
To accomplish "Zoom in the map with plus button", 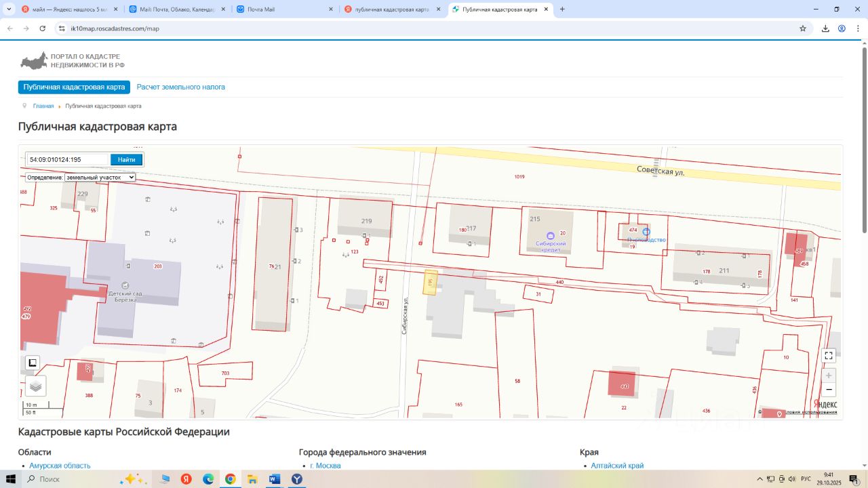I will [x=829, y=375].
